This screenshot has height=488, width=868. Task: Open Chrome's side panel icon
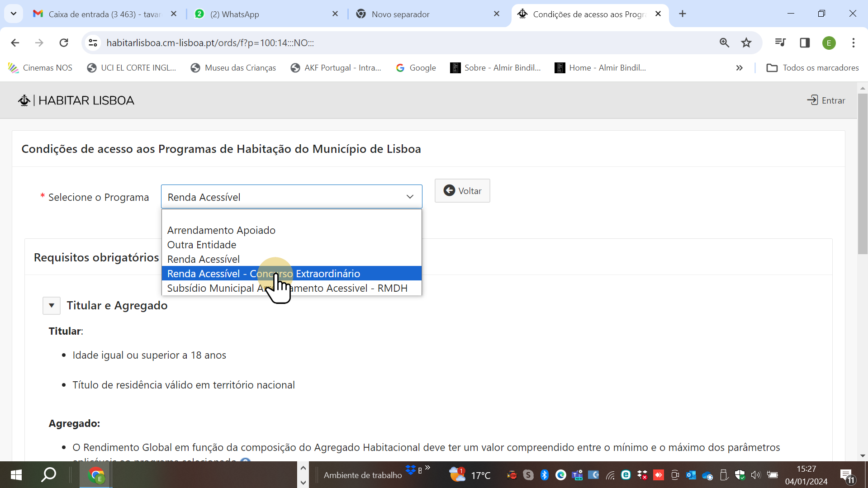click(805, 43)
